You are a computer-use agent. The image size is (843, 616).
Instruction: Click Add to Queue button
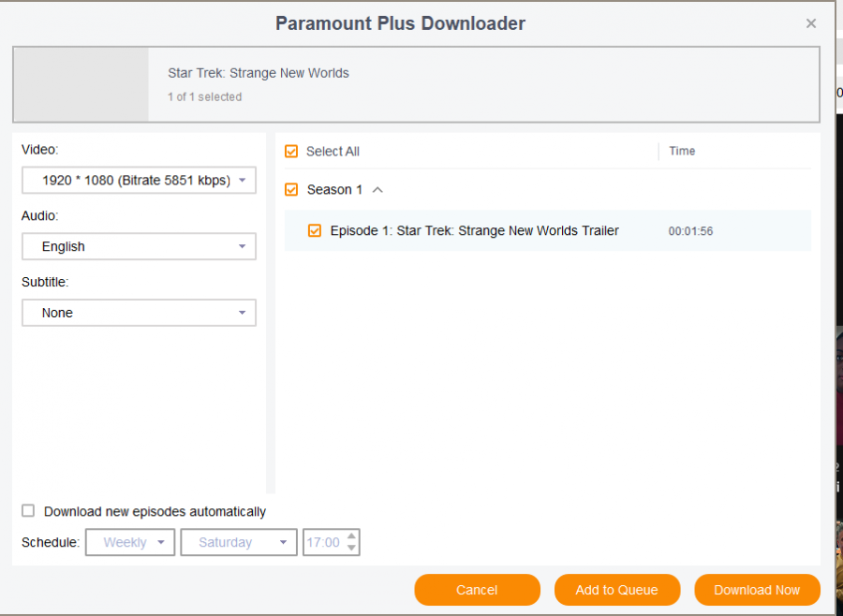click(x=617, y=590)
